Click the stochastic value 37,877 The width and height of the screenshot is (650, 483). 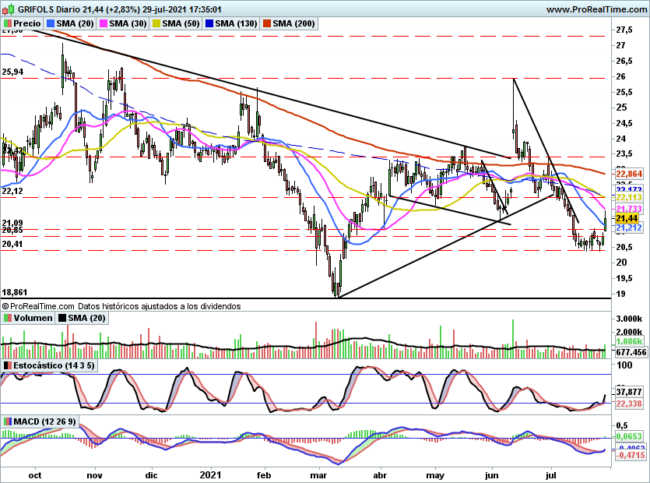(629, 392)
